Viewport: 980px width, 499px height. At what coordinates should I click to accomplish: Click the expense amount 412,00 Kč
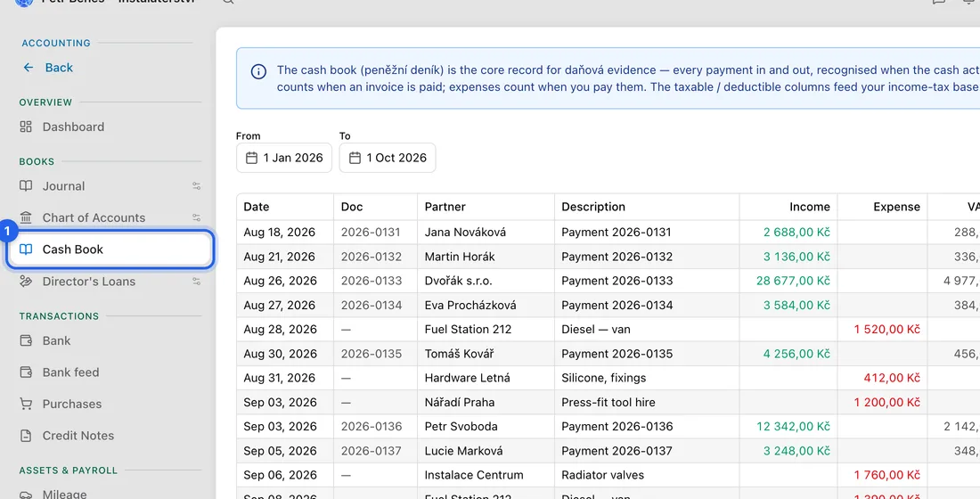pos(891,378)
